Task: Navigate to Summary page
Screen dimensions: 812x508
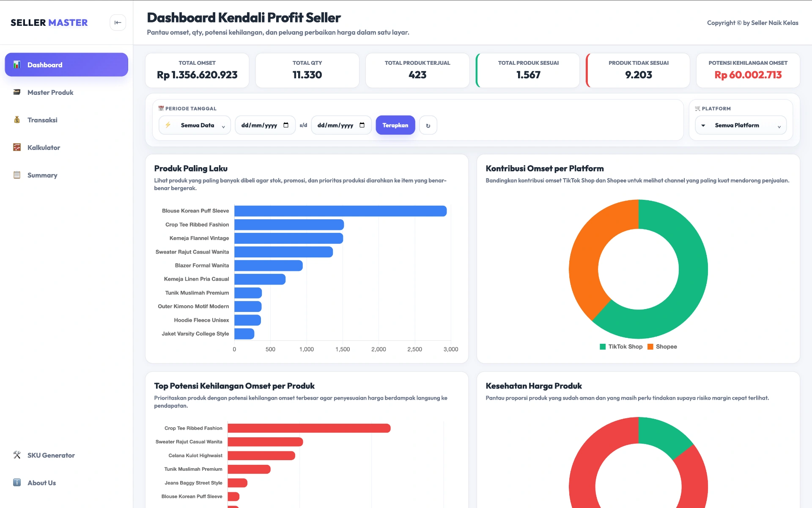Action: 66,175
